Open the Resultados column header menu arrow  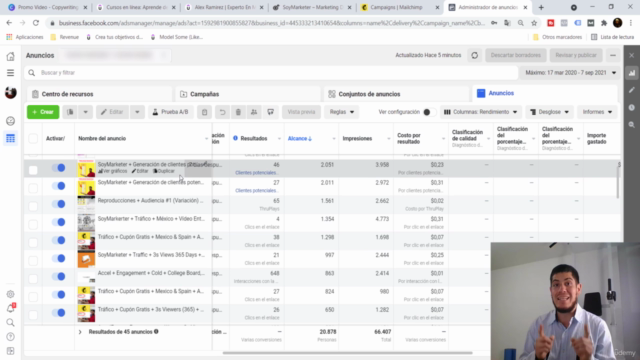279,139
